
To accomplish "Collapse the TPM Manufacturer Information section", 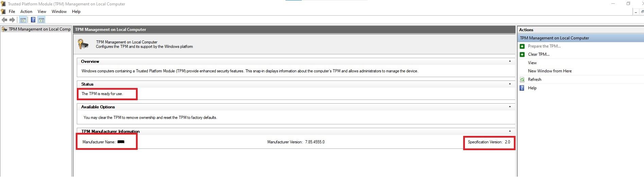I will 510,131.
